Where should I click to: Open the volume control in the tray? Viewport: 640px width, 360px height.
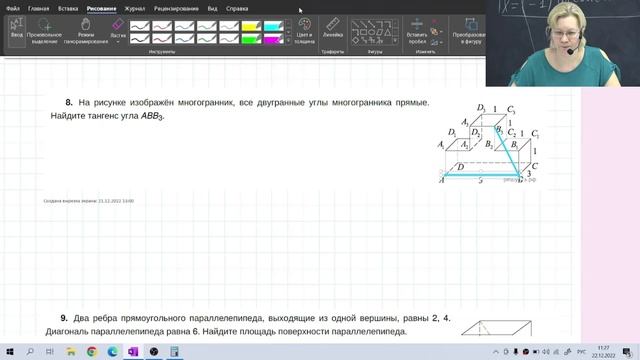point(546,352)
